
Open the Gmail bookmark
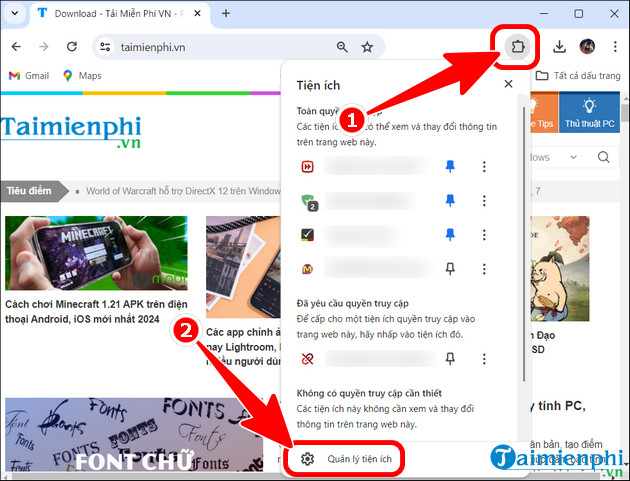[29, 76]
